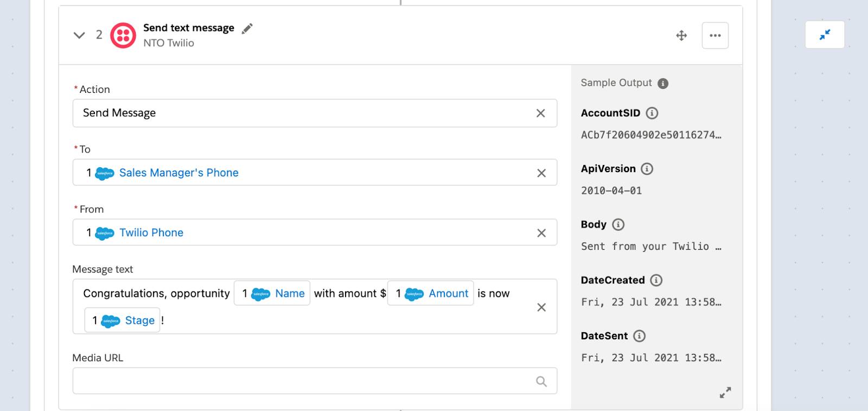
Task: Collapse the Send text message step
Action: [79, 35]
